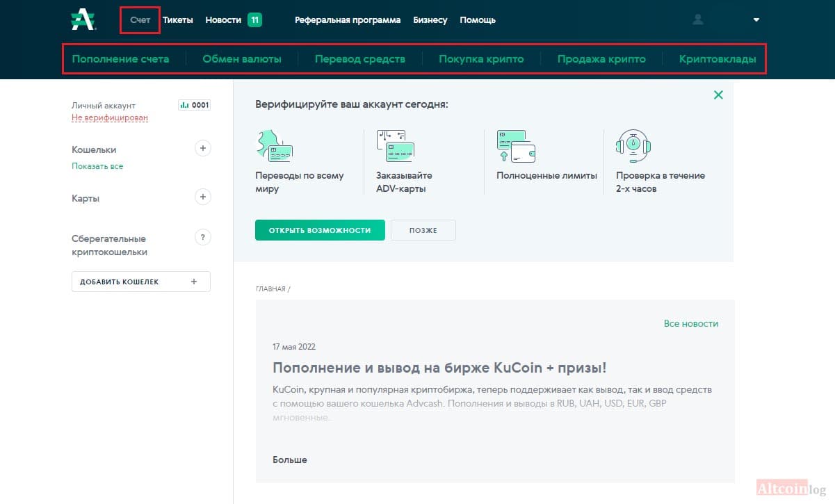Click the Больше link under news

tap(290, 460)
